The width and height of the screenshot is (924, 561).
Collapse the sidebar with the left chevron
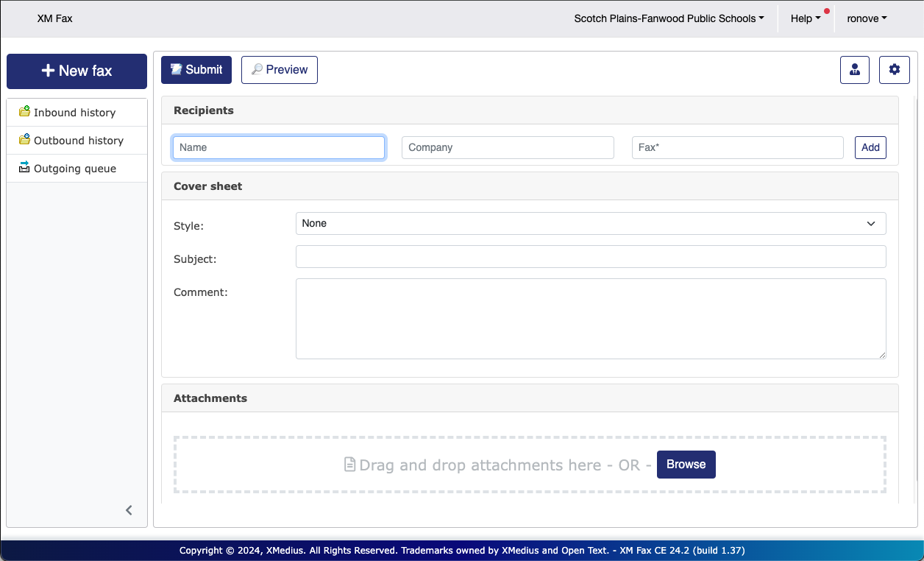pos(129,510)
